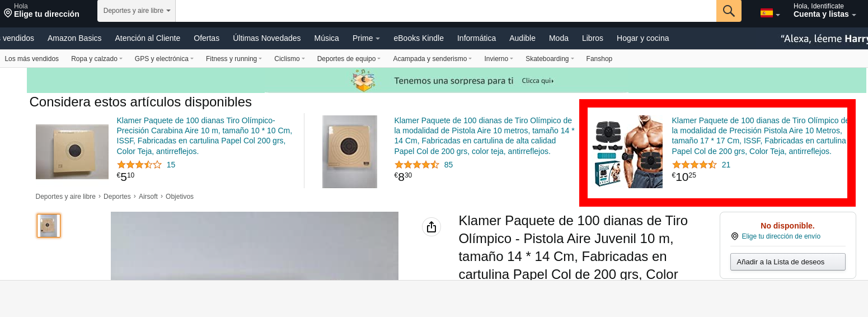Click Añadir a la Lista de deseos button
The width and height of the screenshot is (868, 317).
coord(788,262)
